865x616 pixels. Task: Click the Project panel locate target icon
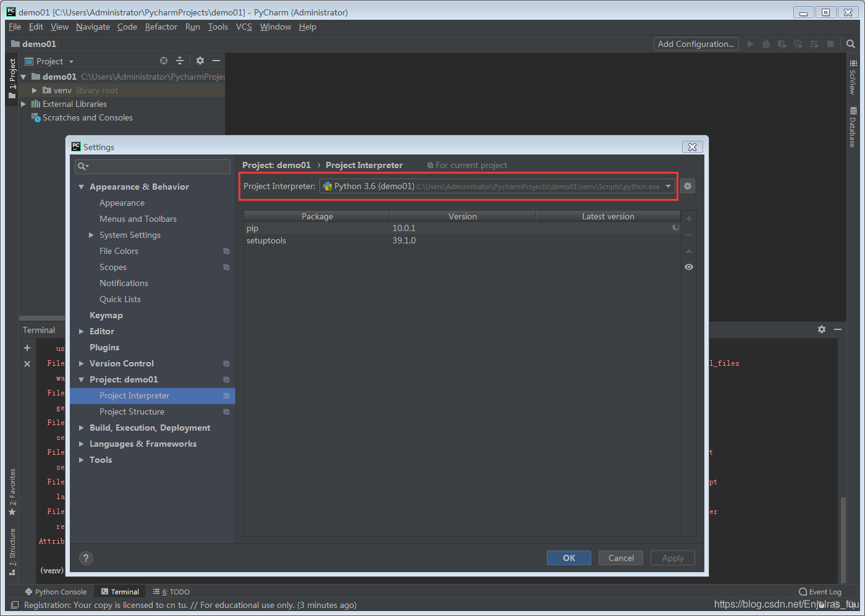[164, 61]
